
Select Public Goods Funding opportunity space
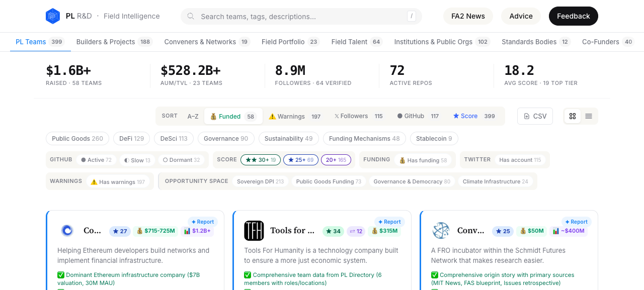click(329, 181)
